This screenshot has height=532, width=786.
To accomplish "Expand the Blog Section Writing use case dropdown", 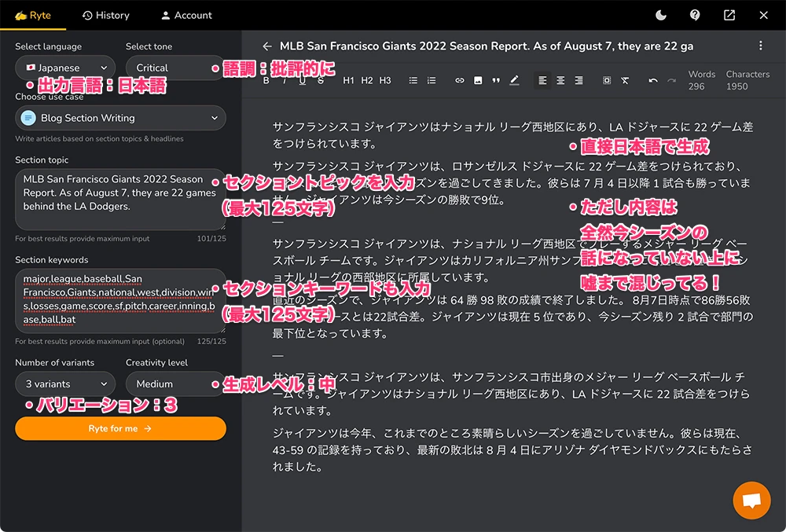I will click(120, 118).
